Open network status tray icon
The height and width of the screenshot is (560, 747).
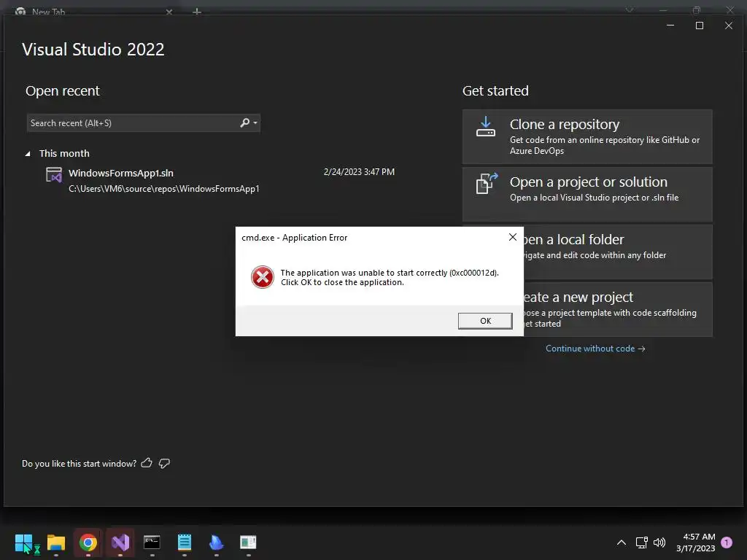[641, 542]
